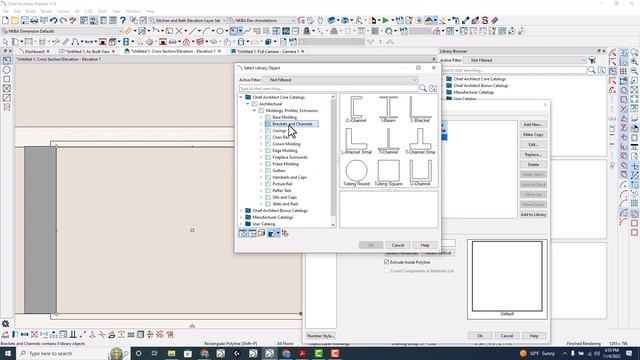Click the Number Style... button
The width and height of the screenshot is (640, 360).
(x=320, y=336)
